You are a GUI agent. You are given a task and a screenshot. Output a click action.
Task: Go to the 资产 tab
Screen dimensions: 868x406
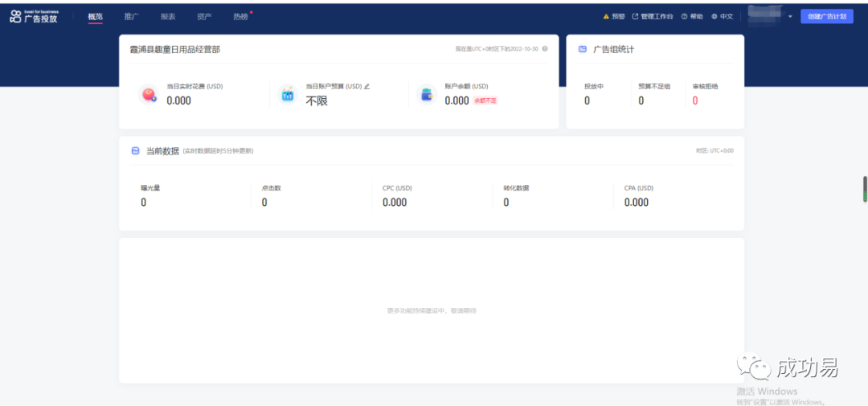(204, 17)
